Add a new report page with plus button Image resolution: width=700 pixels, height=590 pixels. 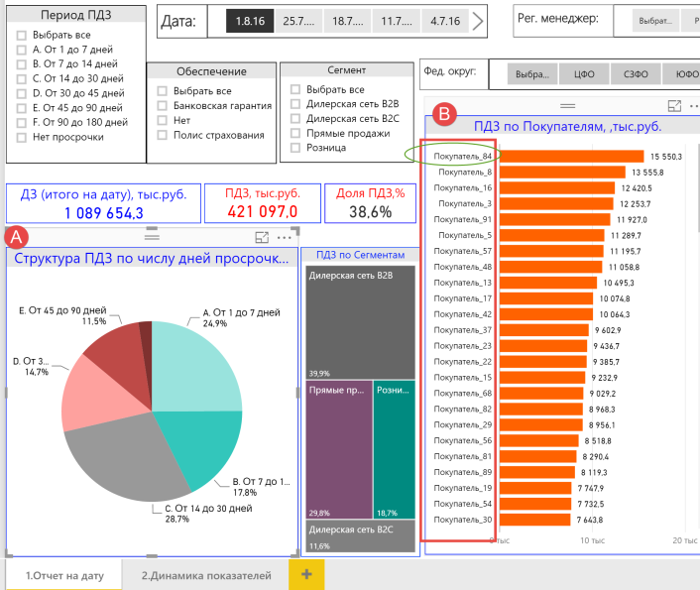pyautogui.click(x=306, y=574)
